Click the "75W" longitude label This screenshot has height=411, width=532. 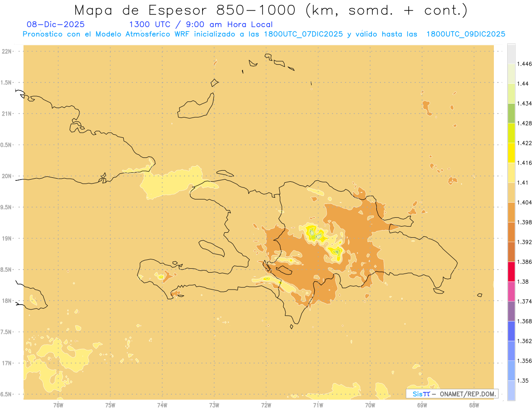110,405
